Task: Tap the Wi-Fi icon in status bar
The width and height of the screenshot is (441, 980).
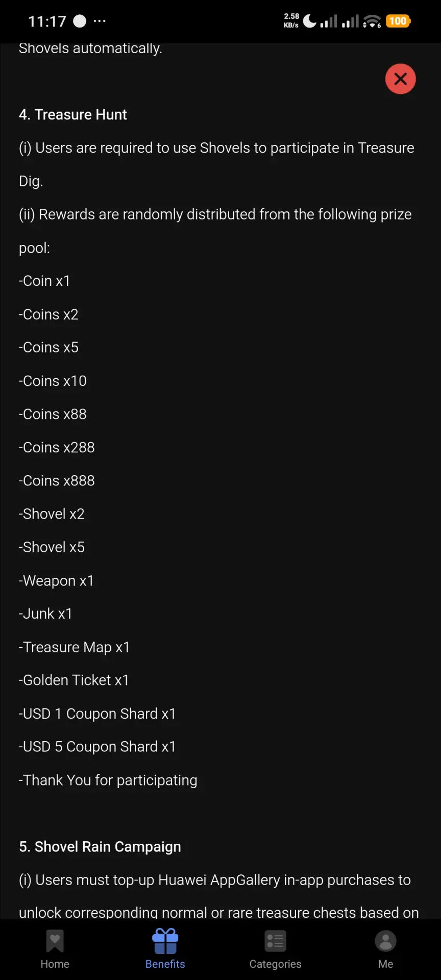Action: (372, 21)
